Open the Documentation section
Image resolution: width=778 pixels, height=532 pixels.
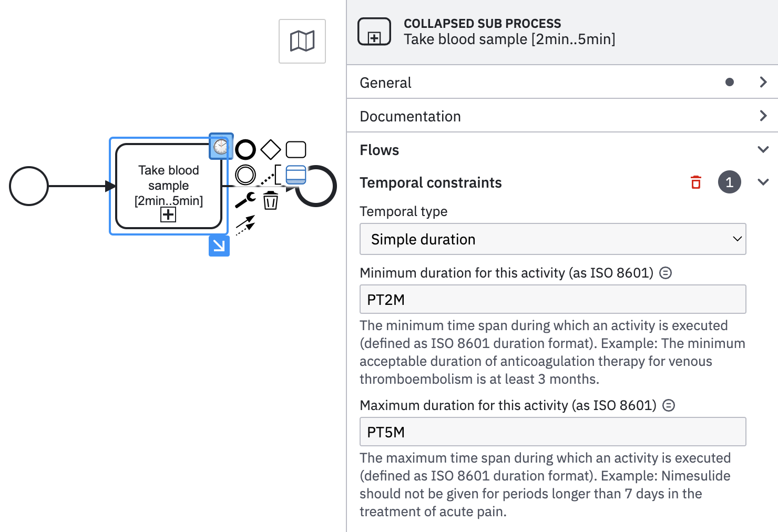(763, 116)
